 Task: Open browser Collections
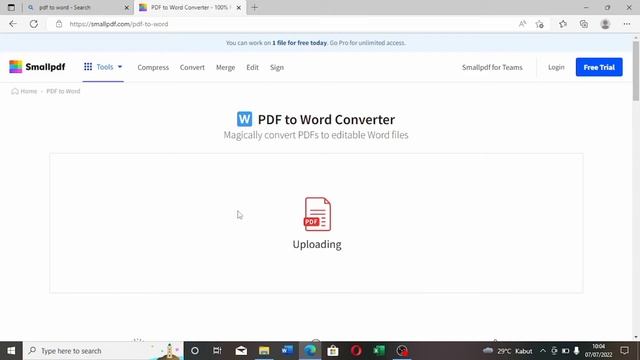tap(584, 24)
